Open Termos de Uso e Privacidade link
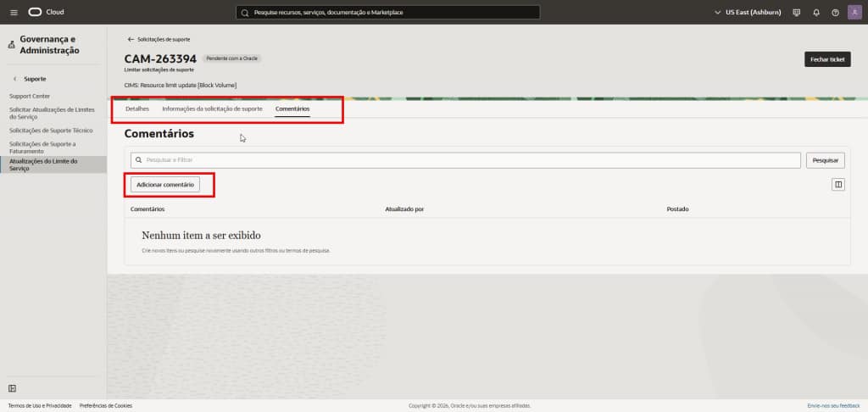 tap(40, 406)
